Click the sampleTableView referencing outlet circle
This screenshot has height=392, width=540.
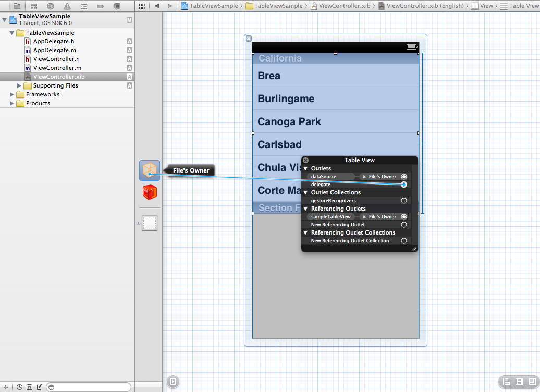tap(404, 217)
